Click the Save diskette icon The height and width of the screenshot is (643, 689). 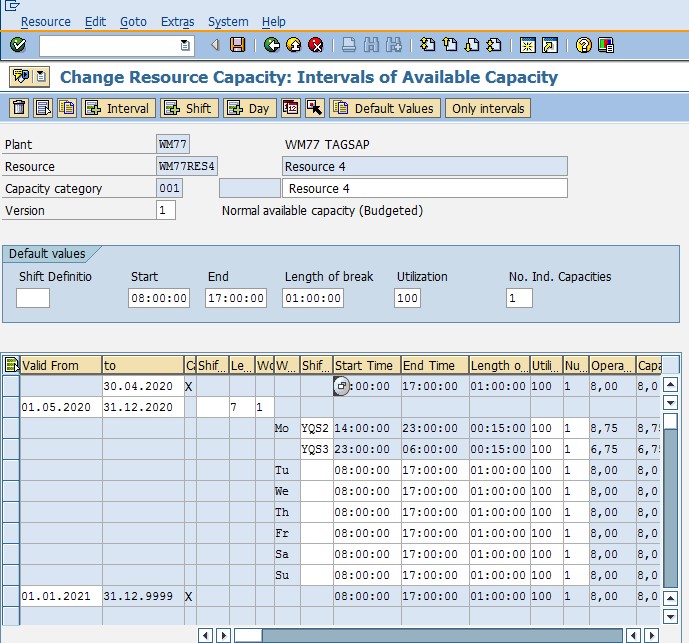pos(237,45)
